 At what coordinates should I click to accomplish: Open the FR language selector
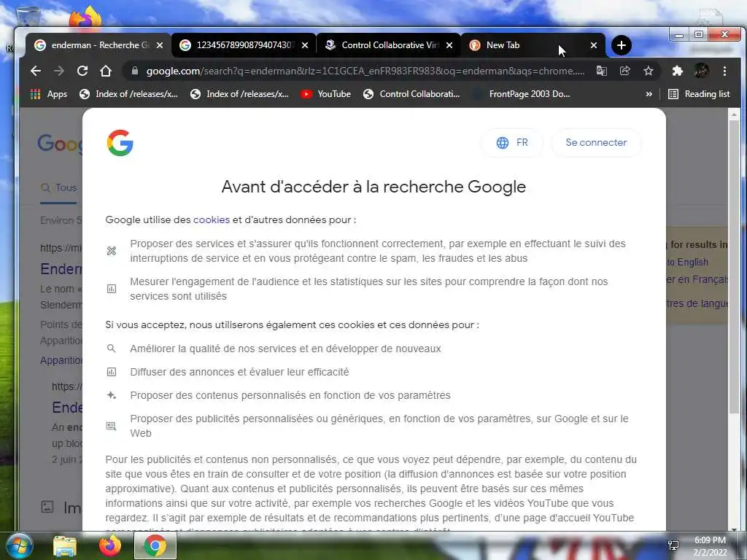tap(512, 142)
